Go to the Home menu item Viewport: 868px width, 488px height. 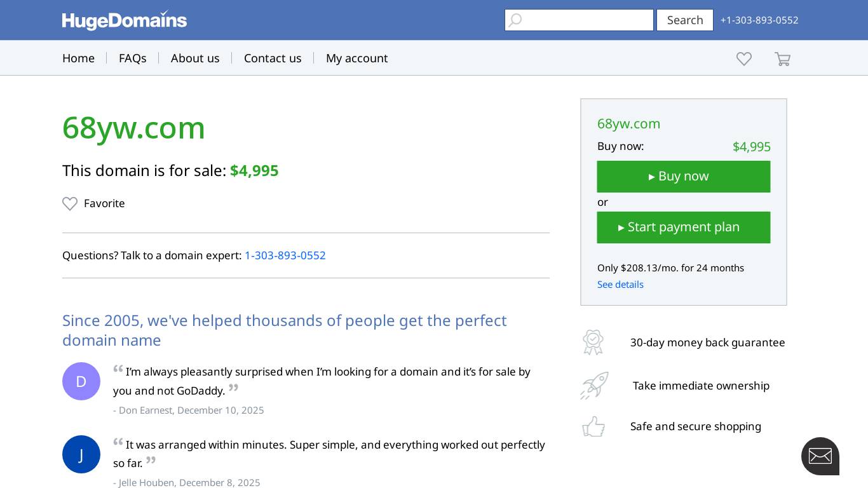(x=78, y=58)
